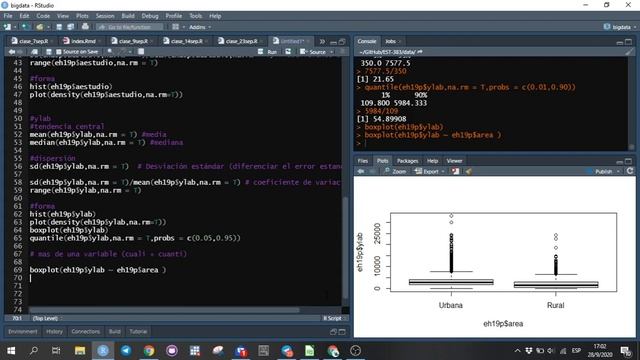Open the Addins dropdown

pyautogui.click(x=200, y=27)
